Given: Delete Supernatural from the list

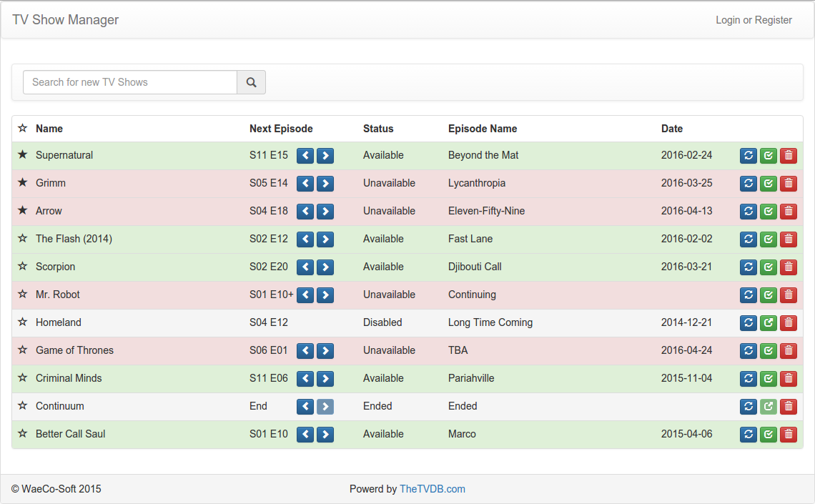Looking at the screenshot, I should [789, 155].
